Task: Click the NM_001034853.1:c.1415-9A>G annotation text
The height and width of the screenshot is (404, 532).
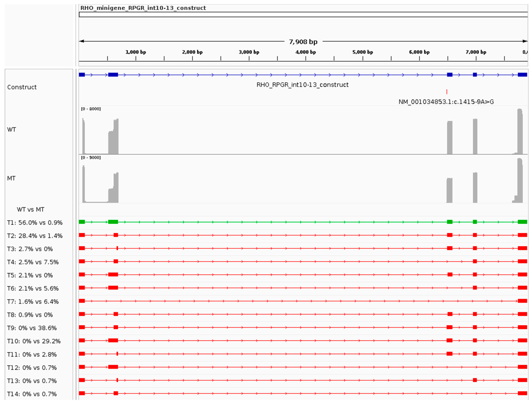Action: coord(446,102)
